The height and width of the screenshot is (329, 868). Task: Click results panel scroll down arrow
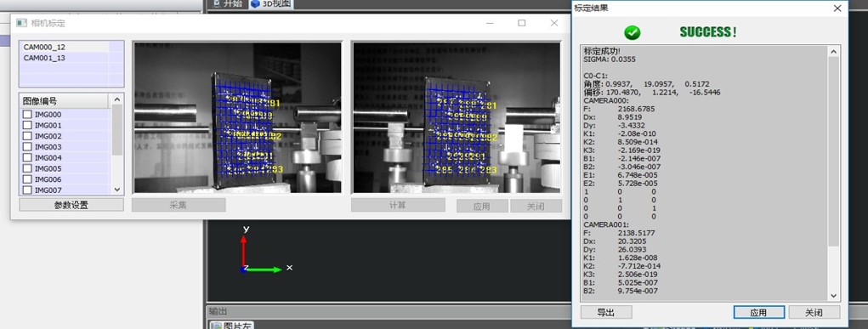click(834, 296)
